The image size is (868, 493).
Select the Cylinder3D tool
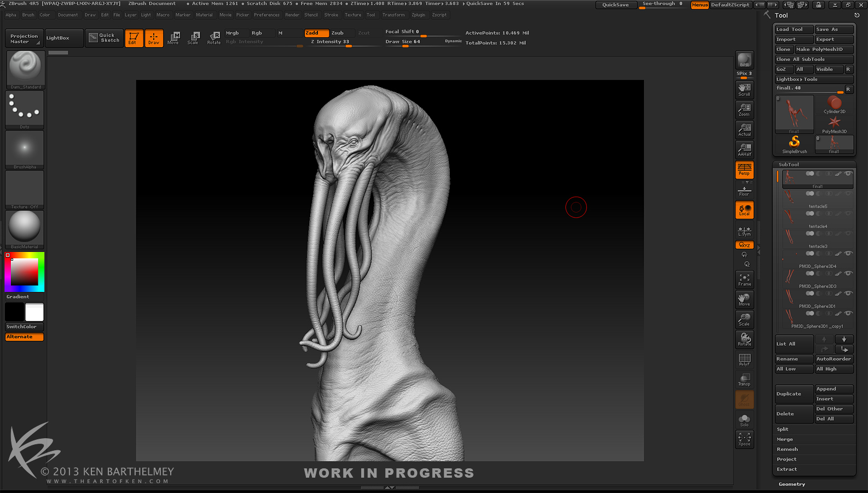[834, 105]
